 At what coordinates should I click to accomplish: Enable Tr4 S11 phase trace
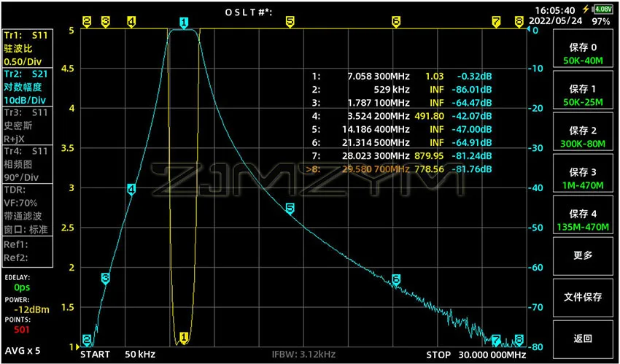[27, 163]
